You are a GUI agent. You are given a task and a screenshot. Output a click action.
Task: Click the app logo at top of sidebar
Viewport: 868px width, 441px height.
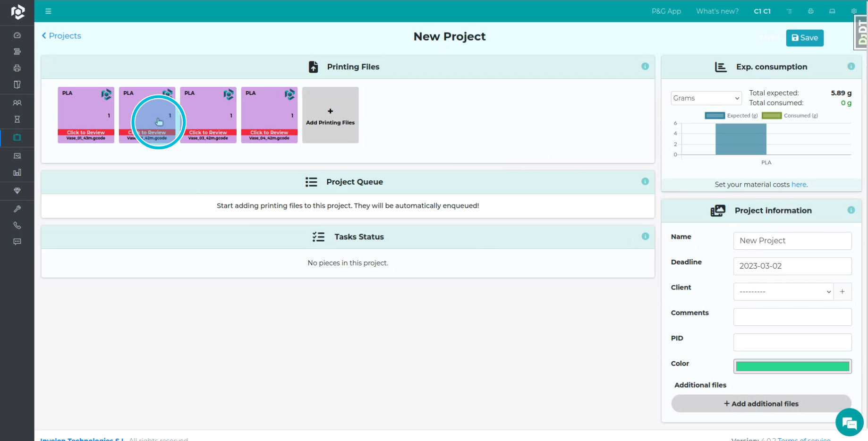click(x=17, y=12)
